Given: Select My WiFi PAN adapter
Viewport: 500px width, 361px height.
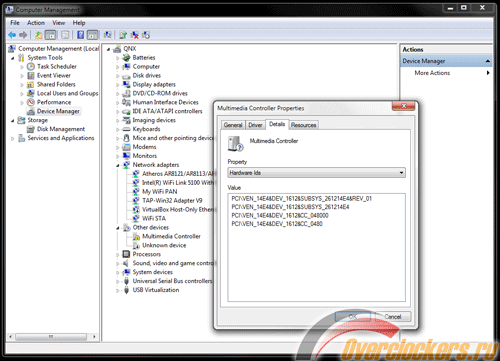Looking at the screenshot, I should [x=159, y=192].
